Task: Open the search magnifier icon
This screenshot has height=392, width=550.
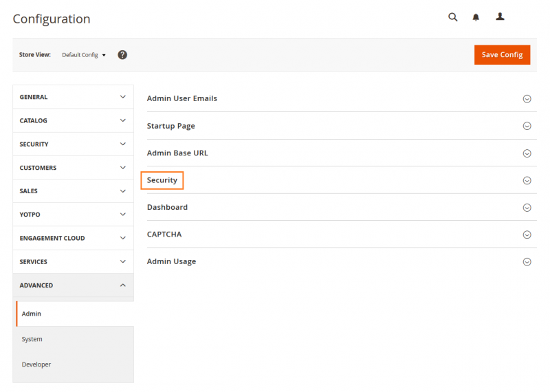Action: point(452,17)
